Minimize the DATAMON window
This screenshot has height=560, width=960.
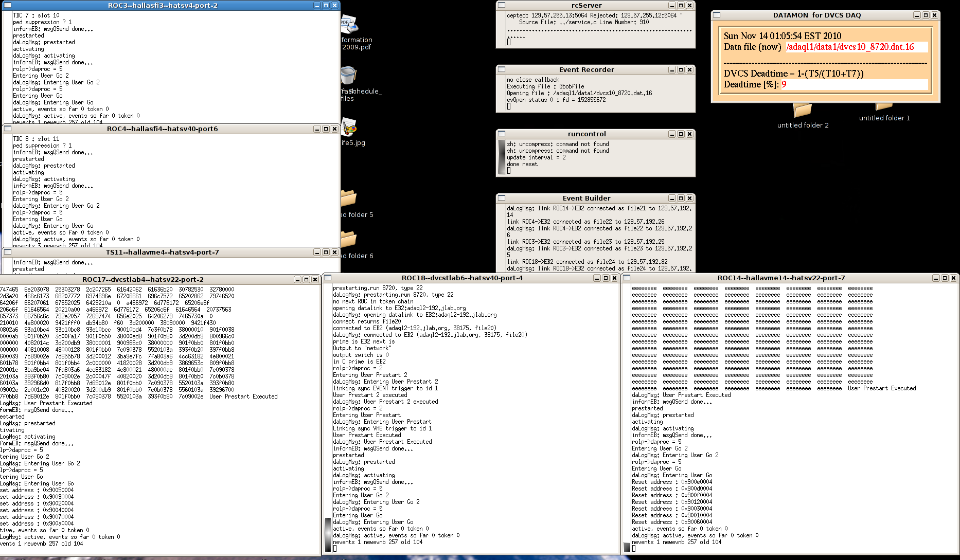click(917, 15)
